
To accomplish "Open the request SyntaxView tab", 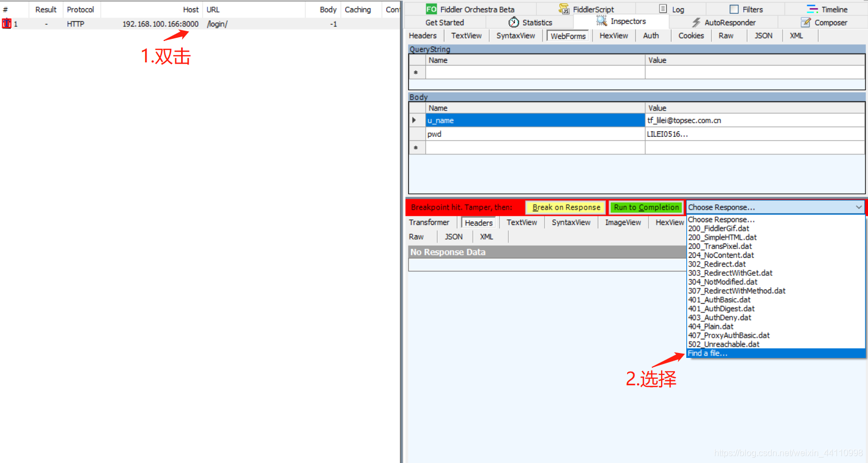I will tap(516, 36).
